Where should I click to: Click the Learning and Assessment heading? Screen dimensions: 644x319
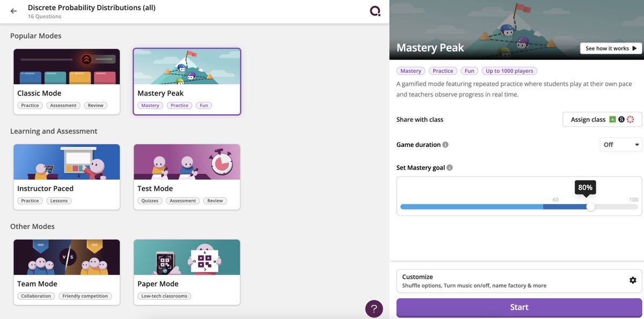click(54, 131)
